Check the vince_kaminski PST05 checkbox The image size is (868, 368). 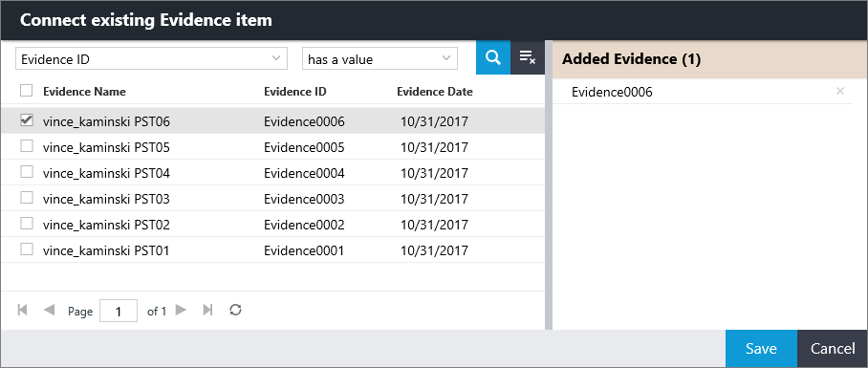coord(27,146)
